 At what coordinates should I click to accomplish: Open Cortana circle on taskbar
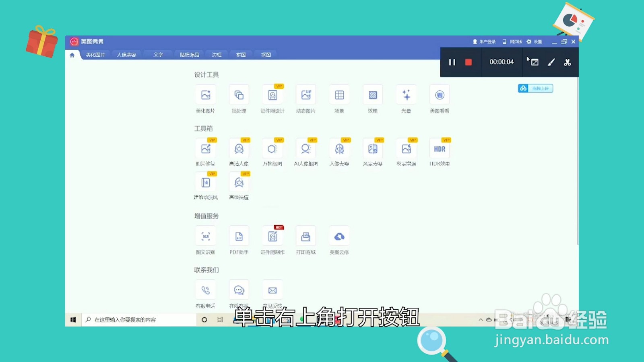(204, 320)
